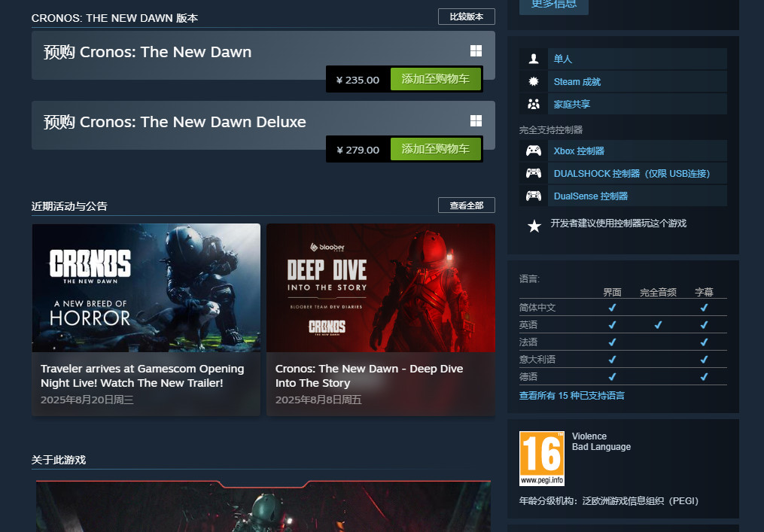The height and width of the screenshot is (532, 764).
Task: Add ¥279 Deluxe edition to cart
Action: click(x=435, y=149)
